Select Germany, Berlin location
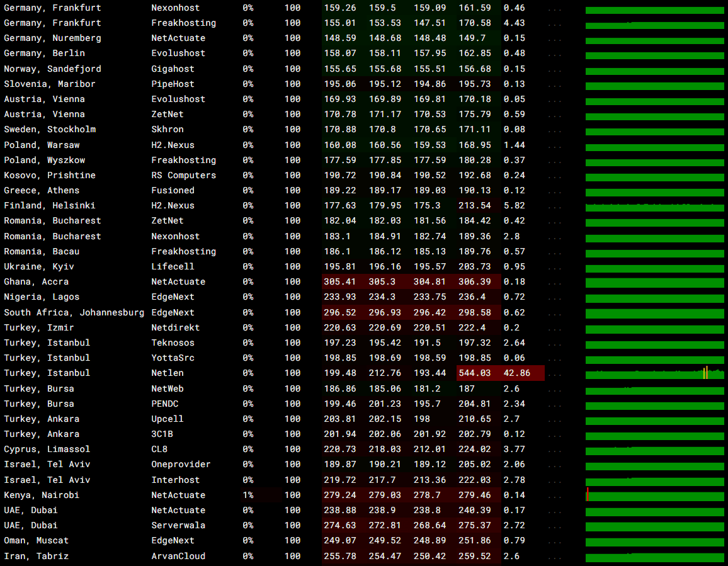Image resolution: width=728 pixels, height=566 pixels. (x=45, y=54)
